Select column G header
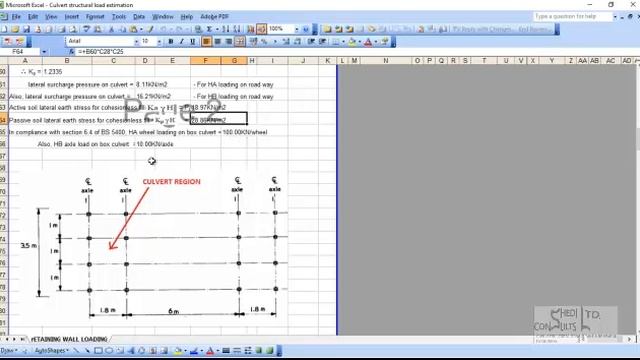This screenshot has height=360, width=640. pos(234,60)
